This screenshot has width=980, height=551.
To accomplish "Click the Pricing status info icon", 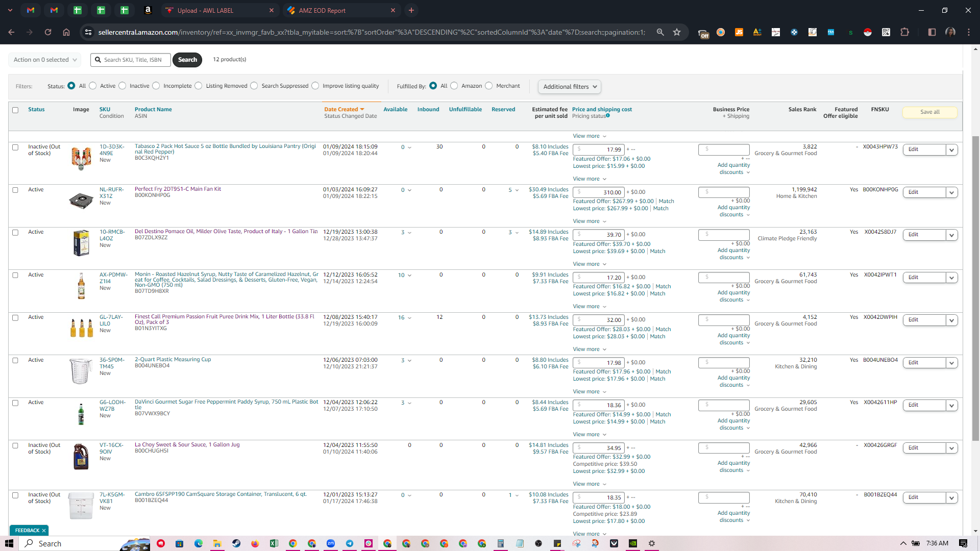I will click(608, 116).
